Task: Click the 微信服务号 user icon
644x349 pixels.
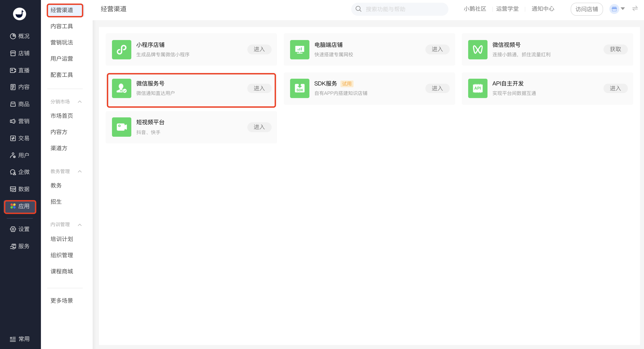Action: point(121,88)
